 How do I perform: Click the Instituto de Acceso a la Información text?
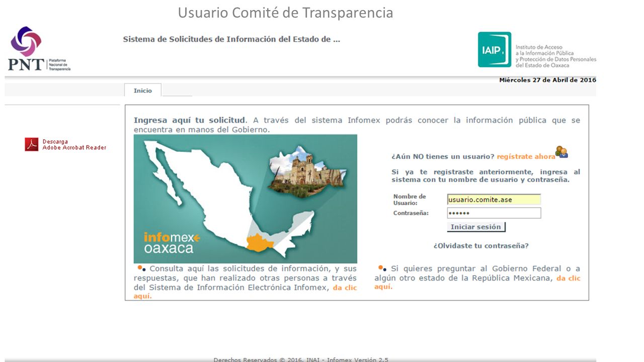point(555,56)
